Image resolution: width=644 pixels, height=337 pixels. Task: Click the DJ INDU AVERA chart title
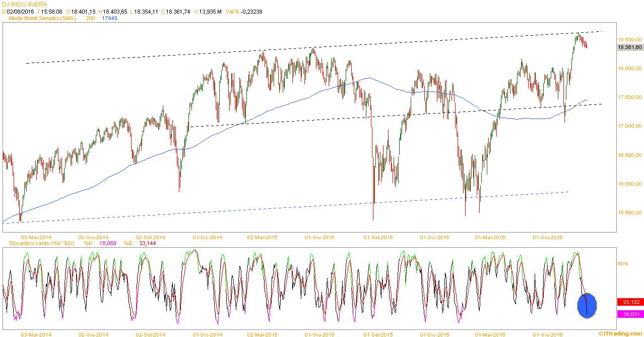[x=25, y=5]
